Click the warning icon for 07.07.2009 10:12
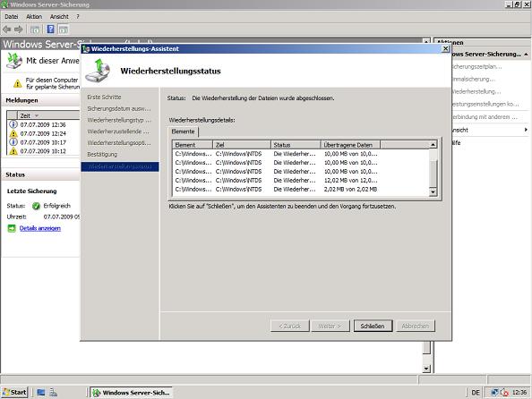This screenshot has width=532, height=399. (x=13, y=151)
